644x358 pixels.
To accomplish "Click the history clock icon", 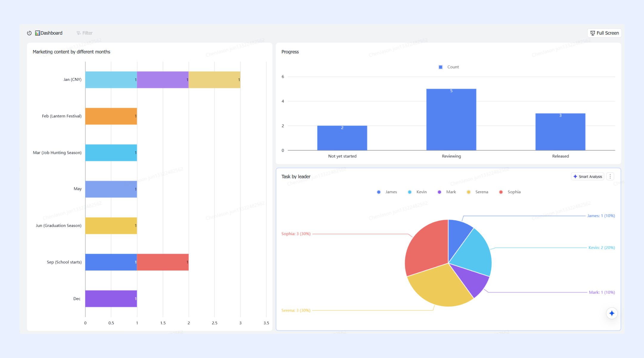I will (29, 33).
